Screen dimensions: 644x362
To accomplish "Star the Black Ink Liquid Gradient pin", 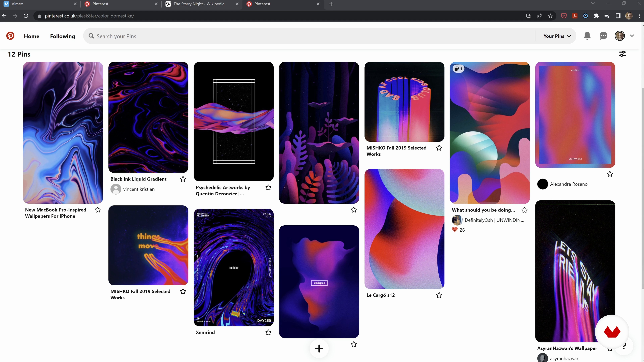I will [x=183, y=179].
